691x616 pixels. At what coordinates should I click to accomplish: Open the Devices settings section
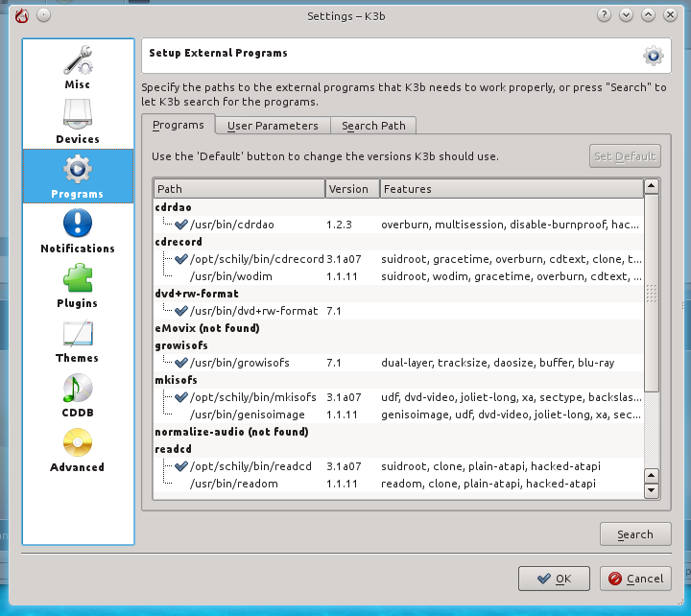pyautogui.click(x=78, y=122)
